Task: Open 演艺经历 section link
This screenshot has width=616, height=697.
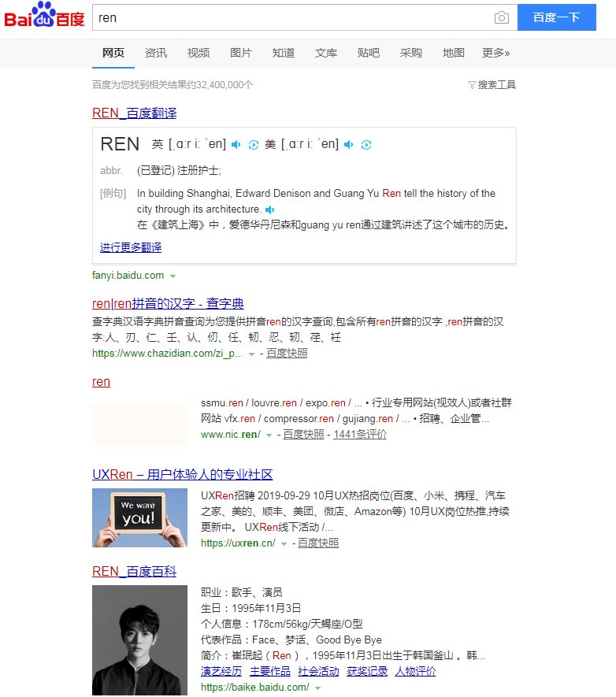Action: (x=221, y=671)
